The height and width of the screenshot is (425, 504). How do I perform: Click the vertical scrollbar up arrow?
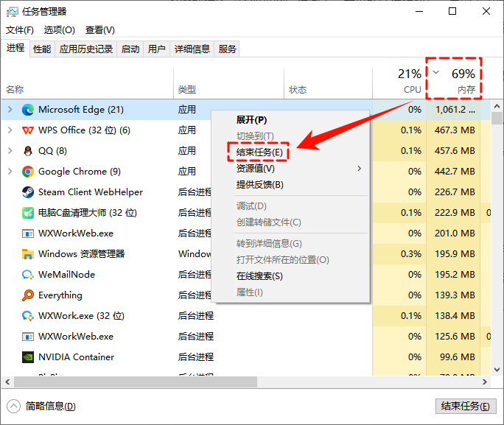coord(497,106)
